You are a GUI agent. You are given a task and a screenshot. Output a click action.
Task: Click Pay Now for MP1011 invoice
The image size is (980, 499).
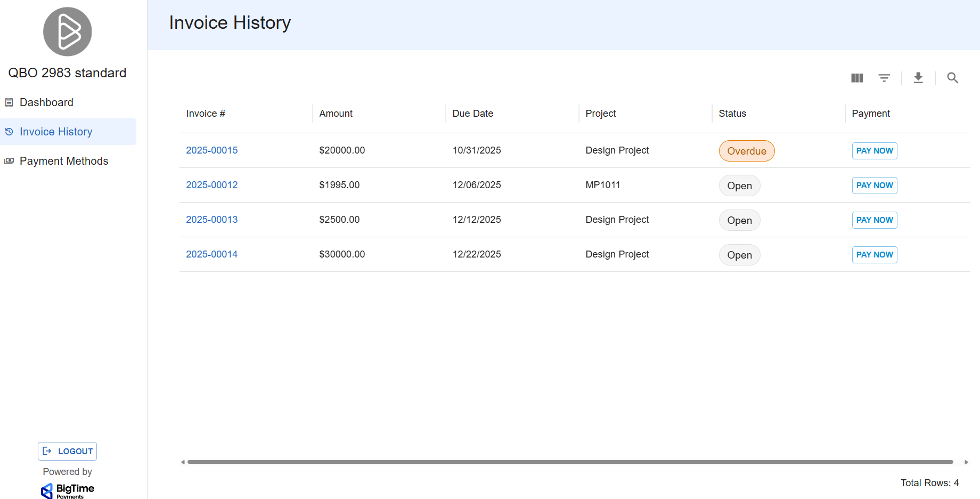874,186
